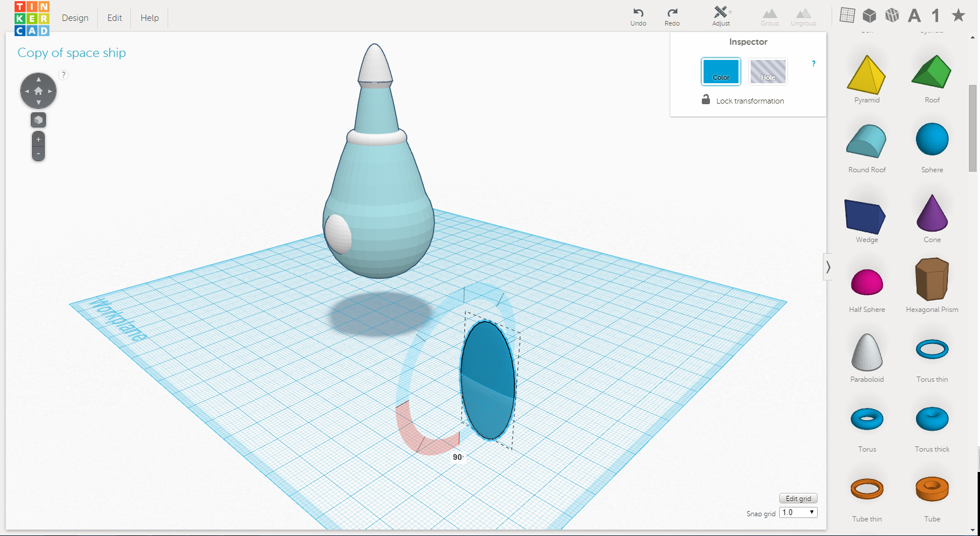Click the shapes panel scroll down arrow
The width and height of the screenshot is (980, 536).
tap(972, 530)
